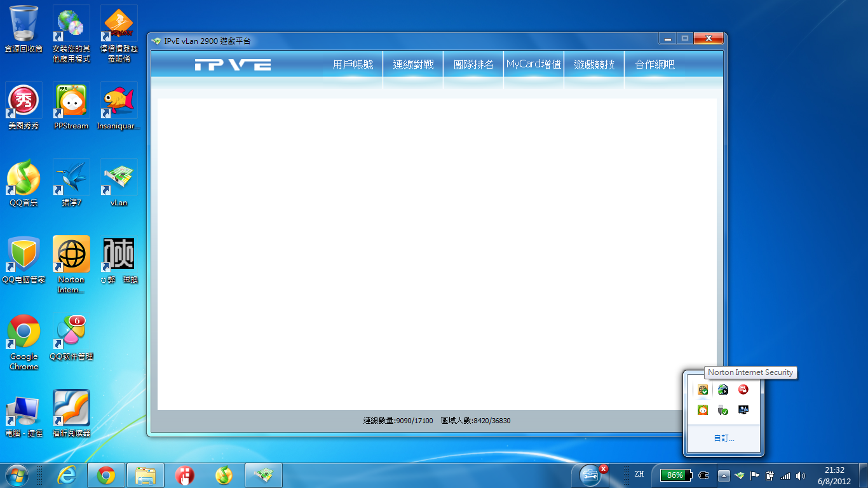Image resolution: width=868 pixels, height=488 pixels.
Task: Select the orange diamond game shortcut on desktop
Action: tap(119, 34)
